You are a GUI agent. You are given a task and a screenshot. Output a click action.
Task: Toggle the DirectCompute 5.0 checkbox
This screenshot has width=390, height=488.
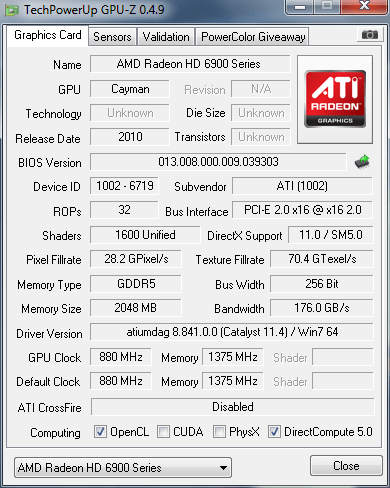click(274, 432)
